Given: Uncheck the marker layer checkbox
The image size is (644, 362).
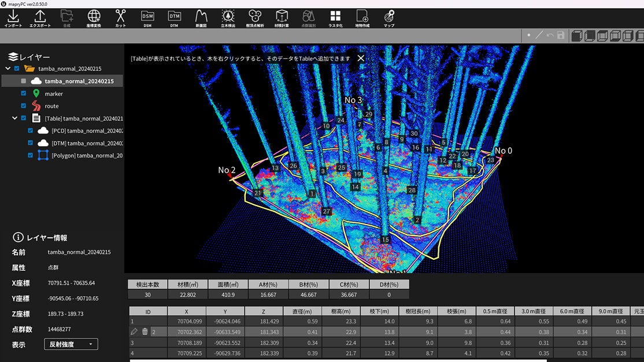Looking at the screenshot, I should point(24,94).
